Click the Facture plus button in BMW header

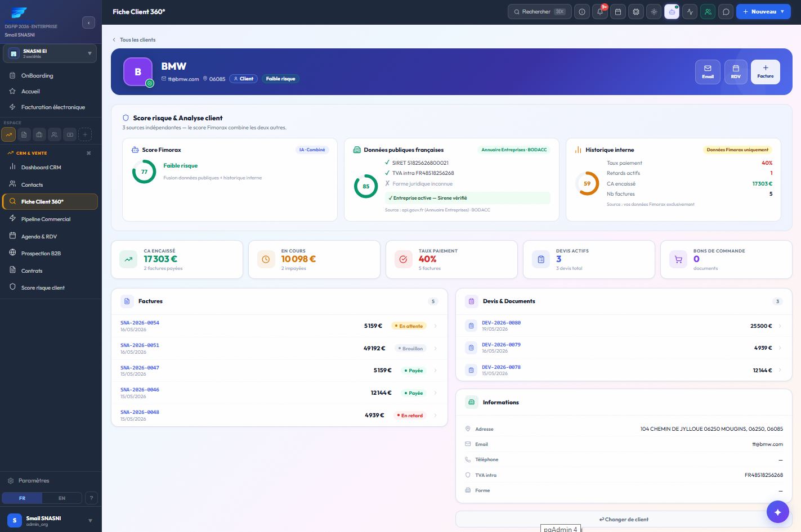pos(766,72)
